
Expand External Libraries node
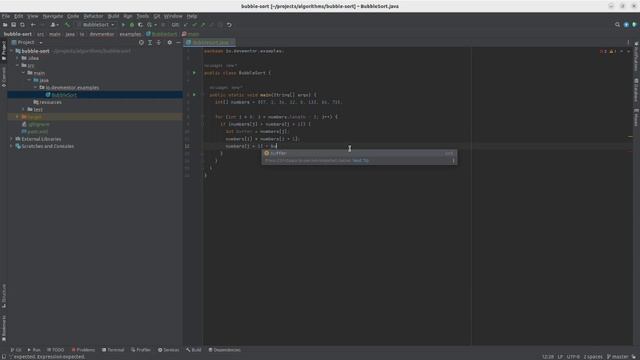[12, 139]
